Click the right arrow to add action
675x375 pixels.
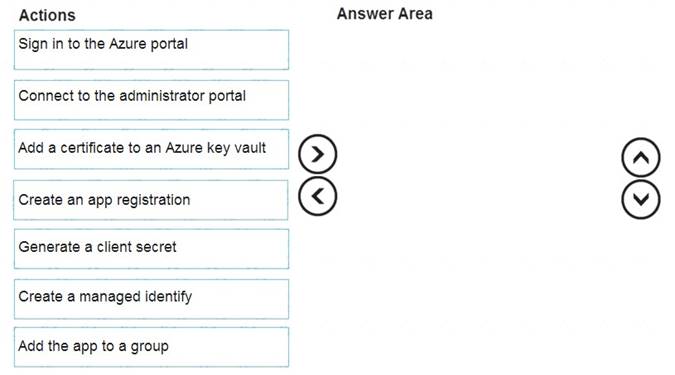coord(317,154)
